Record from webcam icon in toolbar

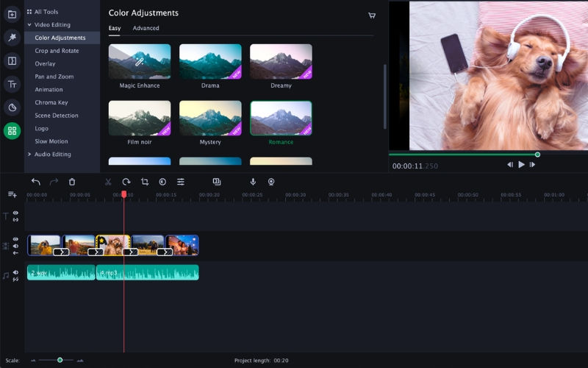click(x=271, y=182)
